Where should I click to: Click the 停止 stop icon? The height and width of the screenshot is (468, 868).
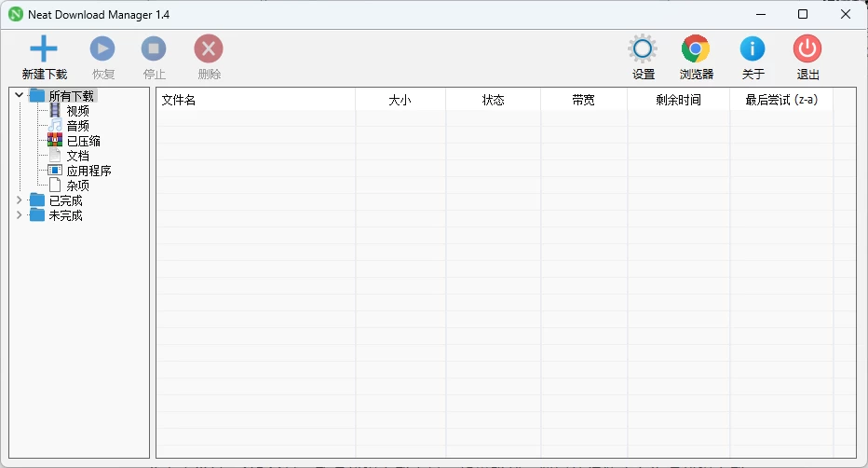pyautogui.click(x=154, y=49)
